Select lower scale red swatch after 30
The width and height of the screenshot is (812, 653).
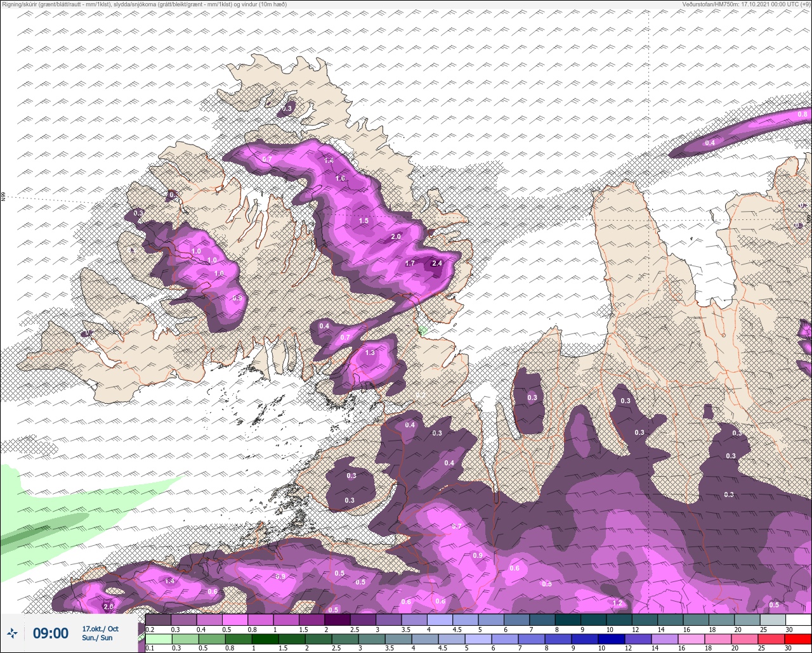798,638
